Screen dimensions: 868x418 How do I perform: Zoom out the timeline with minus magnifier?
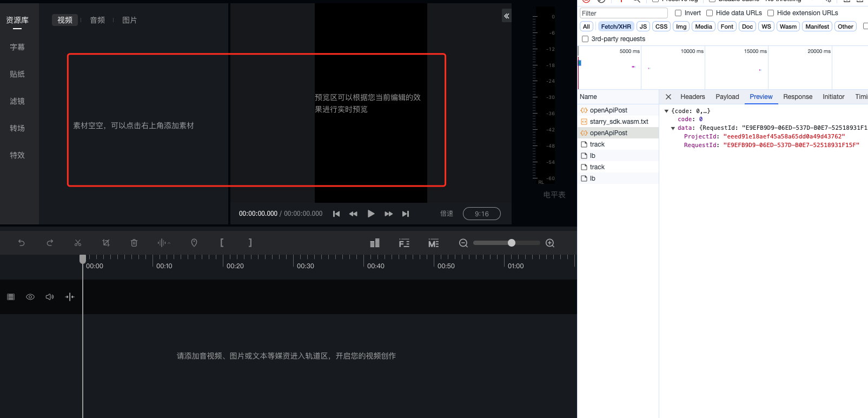463,243
